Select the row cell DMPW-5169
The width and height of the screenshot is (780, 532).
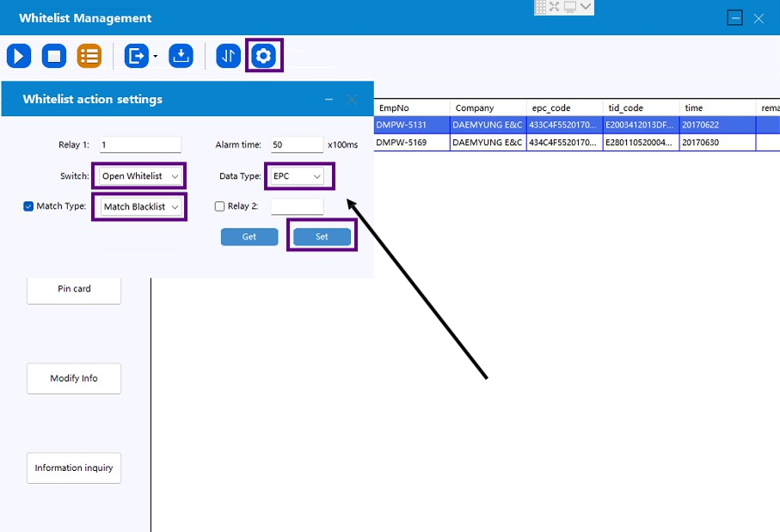[x=412, y=142]
